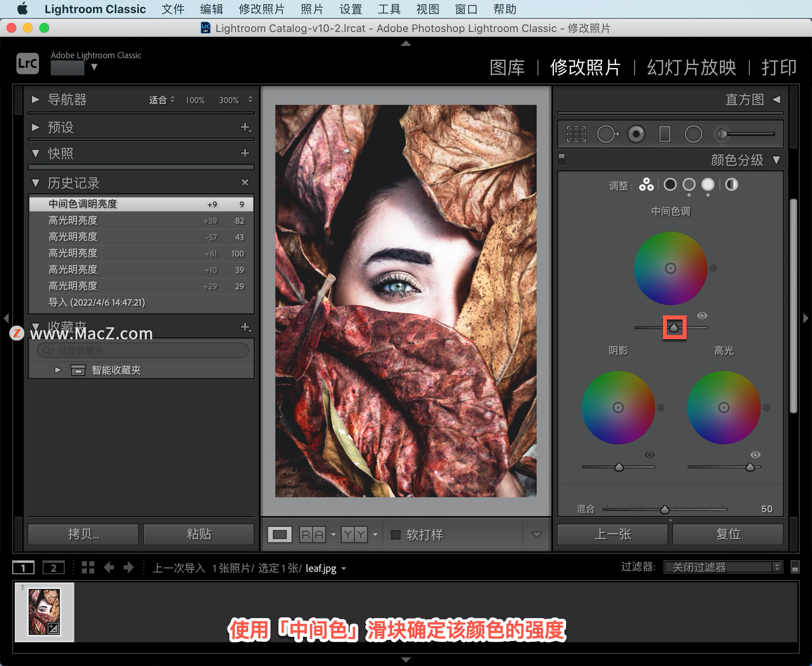Open the leaf.jpg source path dropdown
This screenshot has width=812, height=666.
(x=344, y=569)
